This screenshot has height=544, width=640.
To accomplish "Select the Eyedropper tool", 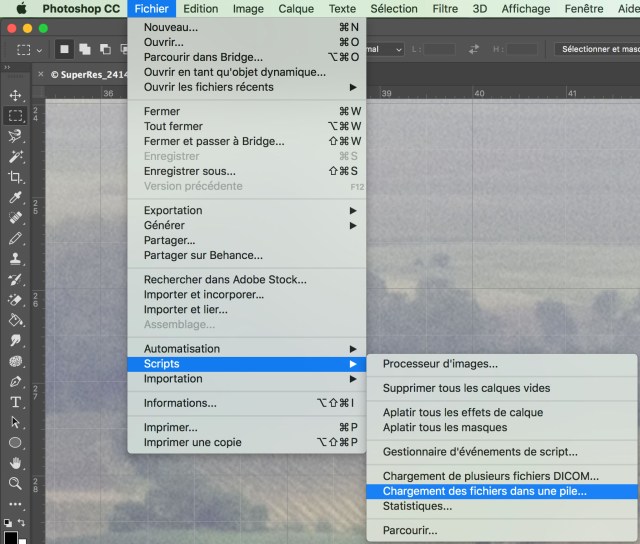I will (x=15, y=198).
